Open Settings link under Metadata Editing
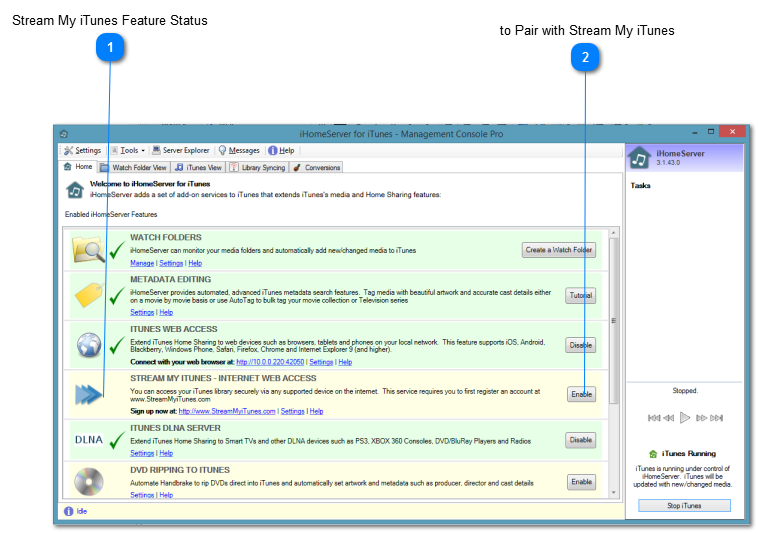This screenshot has width=758, height=533. click(x=142, y=313)
